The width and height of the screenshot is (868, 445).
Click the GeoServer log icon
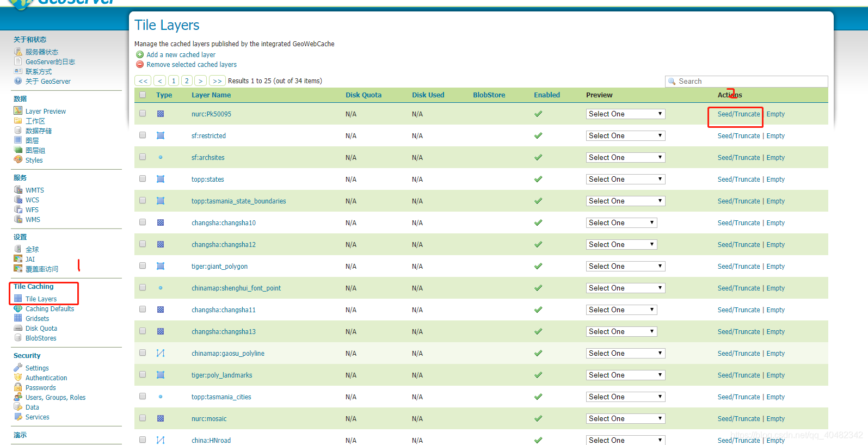(18, 61)
